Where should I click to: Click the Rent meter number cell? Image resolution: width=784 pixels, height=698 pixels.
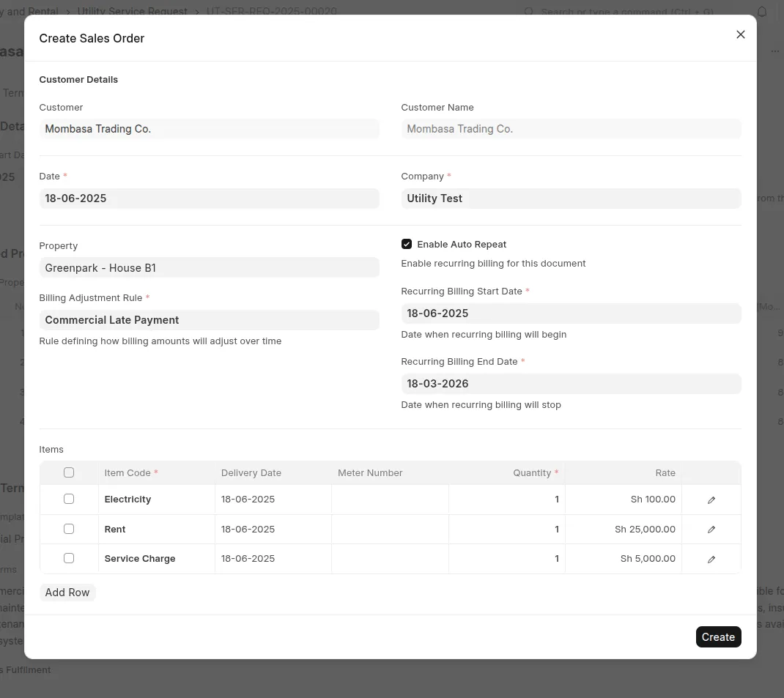click(x=390, y=529)
